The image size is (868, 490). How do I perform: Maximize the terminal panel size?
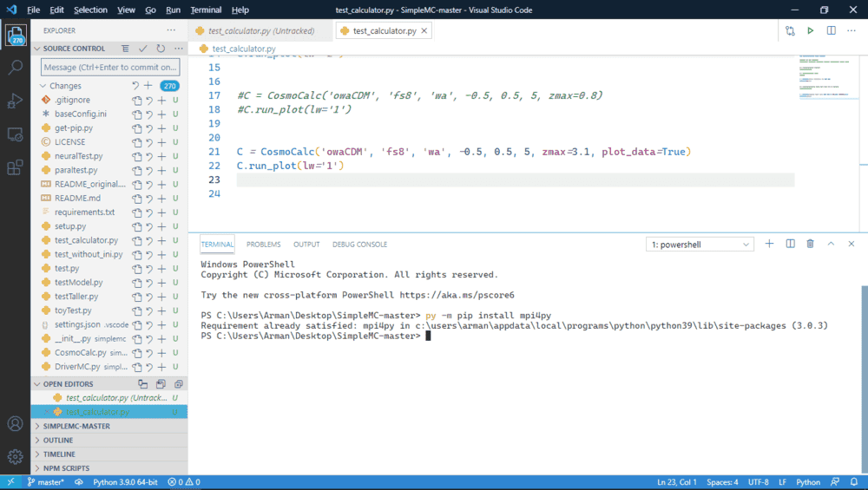tap(831, 244)
